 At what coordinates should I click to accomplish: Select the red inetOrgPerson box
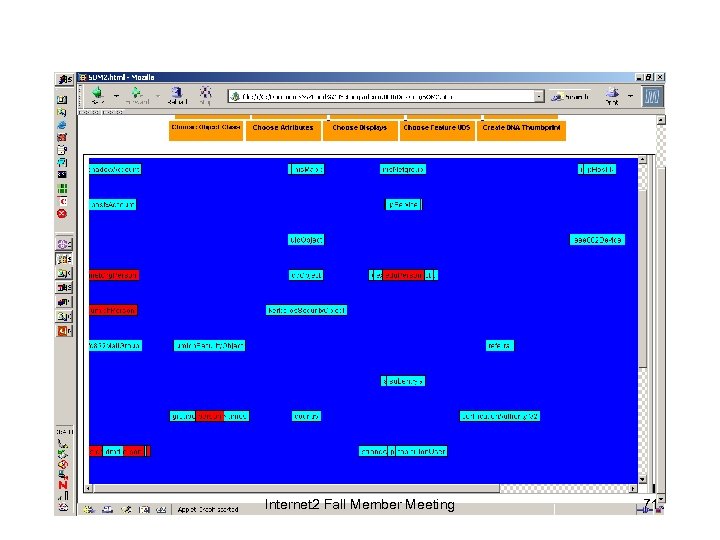(114, 275)
